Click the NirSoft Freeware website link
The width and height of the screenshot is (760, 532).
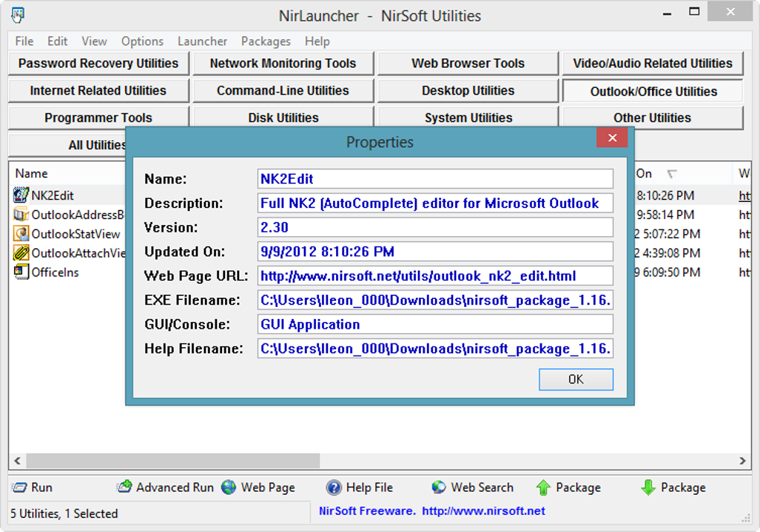pos(484,510)
